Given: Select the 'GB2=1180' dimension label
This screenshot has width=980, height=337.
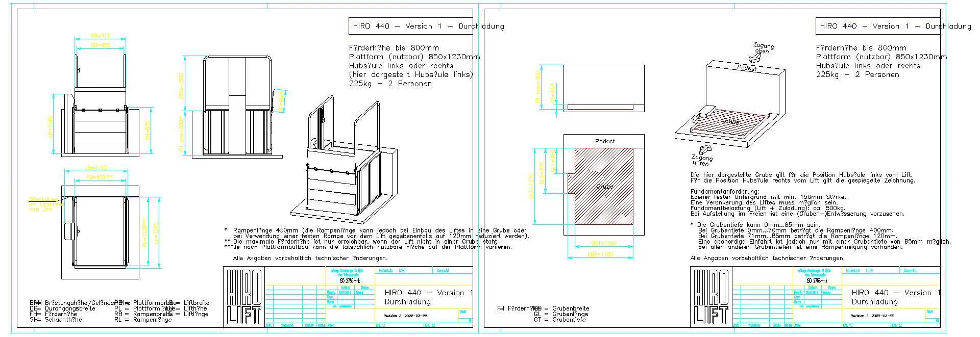Looking at the screenshot, I should coord(600,254).
